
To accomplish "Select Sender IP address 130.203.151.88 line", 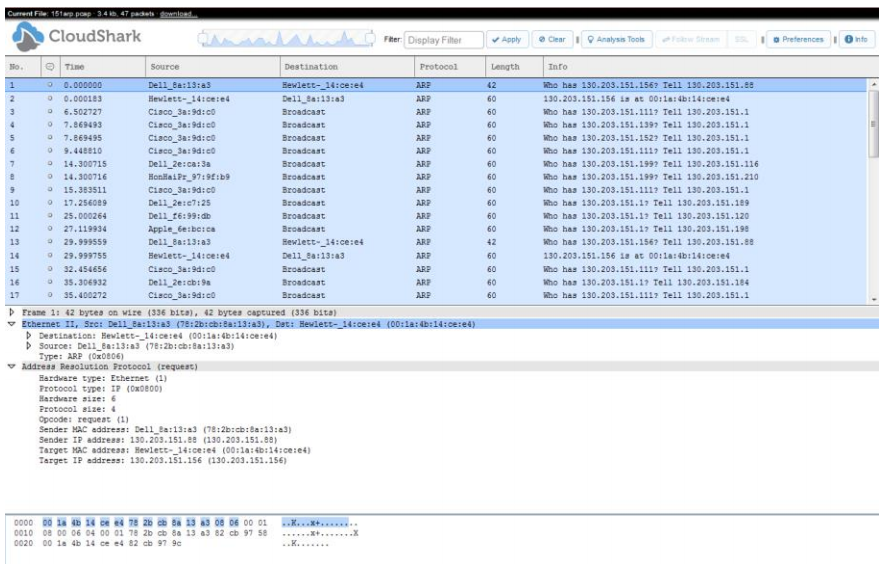I will click(158, 439).
